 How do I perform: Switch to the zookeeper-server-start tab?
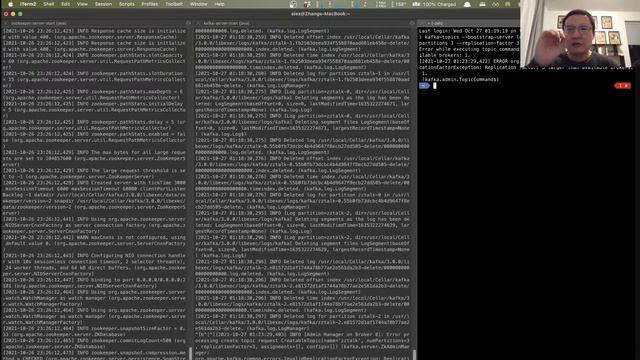[x=97, y=23]
